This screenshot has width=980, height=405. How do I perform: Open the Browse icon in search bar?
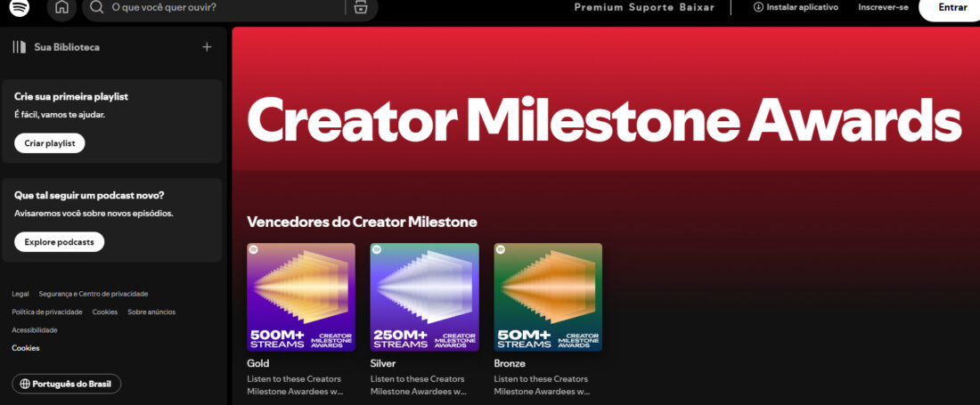(x=361, y=7)
